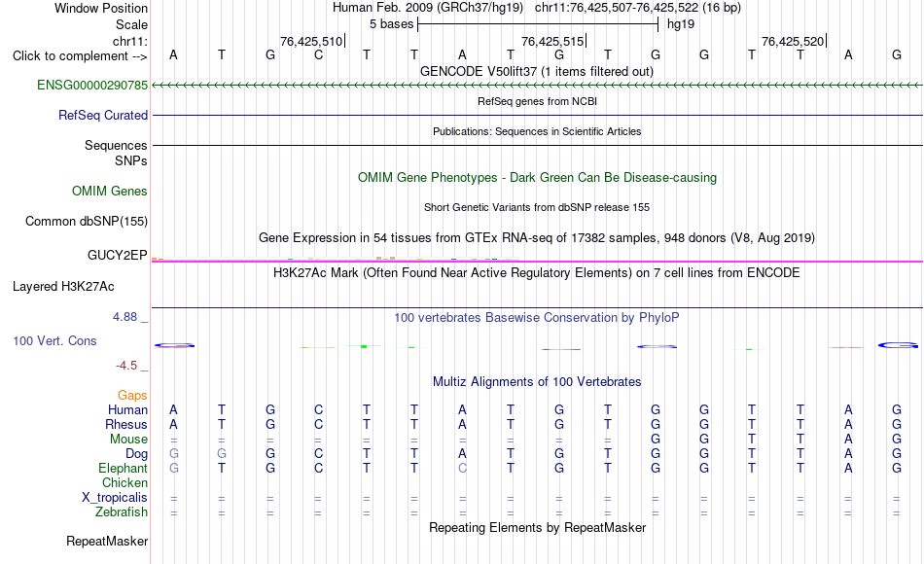The height and width of the screenshot is (564, 924).
Task: Click the hg19 scale label
Action: coord(681,24)
